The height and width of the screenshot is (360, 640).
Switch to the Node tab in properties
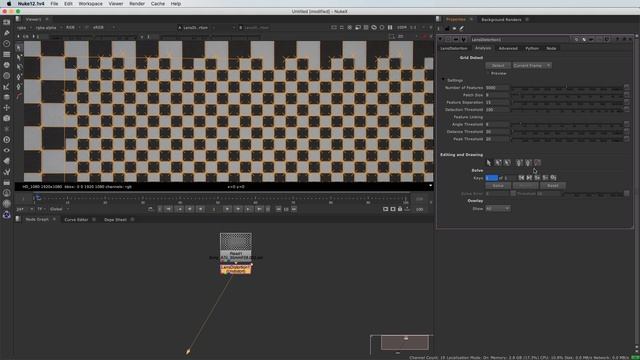point(551,48)
